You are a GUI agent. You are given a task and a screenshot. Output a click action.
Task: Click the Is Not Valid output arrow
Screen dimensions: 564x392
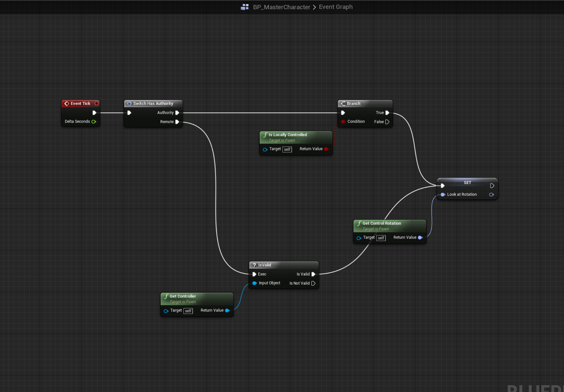coord(313,283)
